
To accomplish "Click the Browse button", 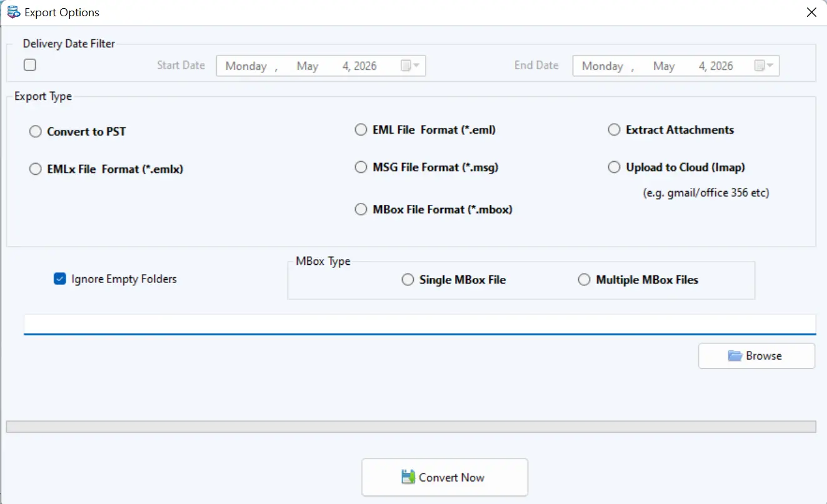I will coord(756,356).
